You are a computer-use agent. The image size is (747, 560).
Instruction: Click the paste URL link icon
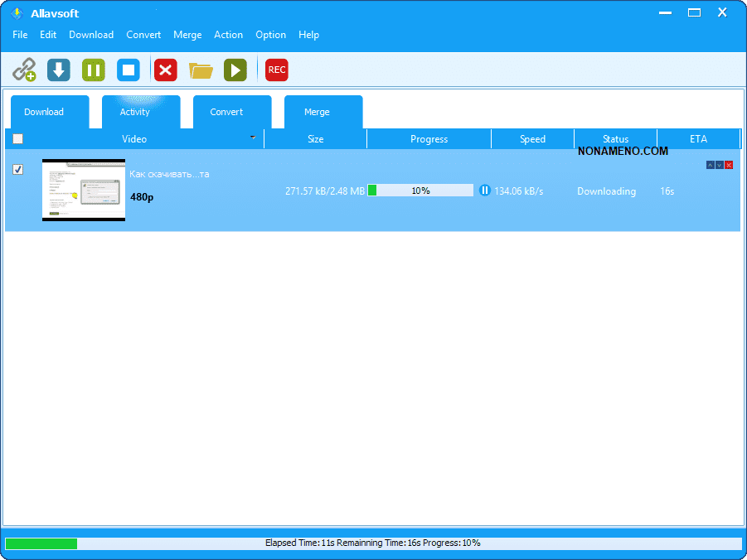click(24, 70)
